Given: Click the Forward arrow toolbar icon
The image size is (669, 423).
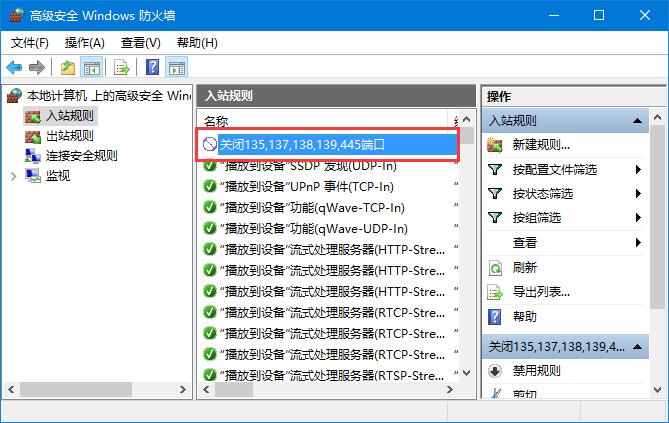Looking at the screenshot, I should pos(37,67).
